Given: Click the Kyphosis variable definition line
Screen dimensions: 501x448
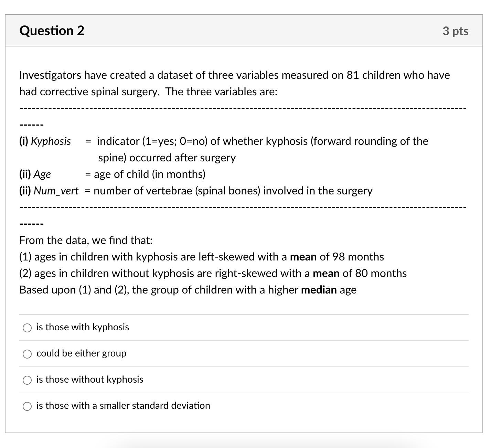Looking at the screenshot, I should 224,141.
